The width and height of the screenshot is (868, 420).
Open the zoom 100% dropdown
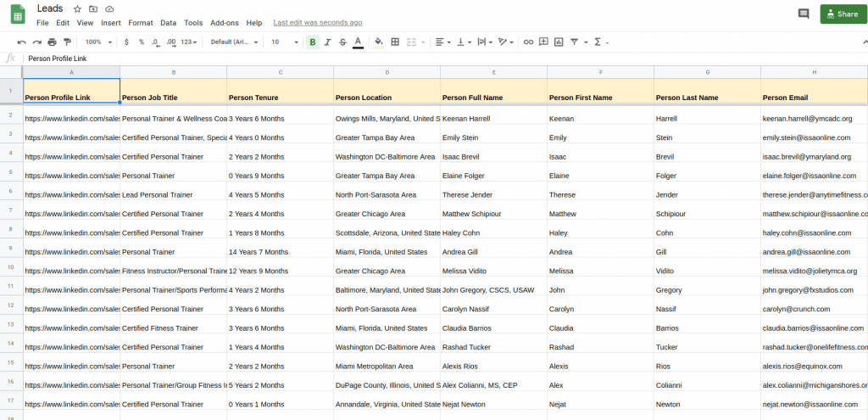[98, 42]
